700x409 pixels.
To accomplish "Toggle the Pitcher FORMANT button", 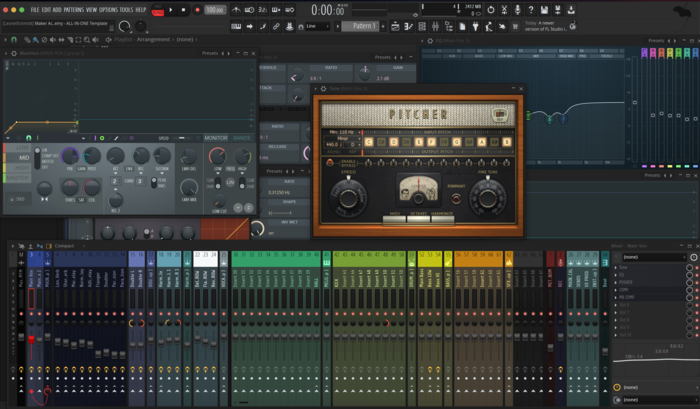I will click(456, 198).
